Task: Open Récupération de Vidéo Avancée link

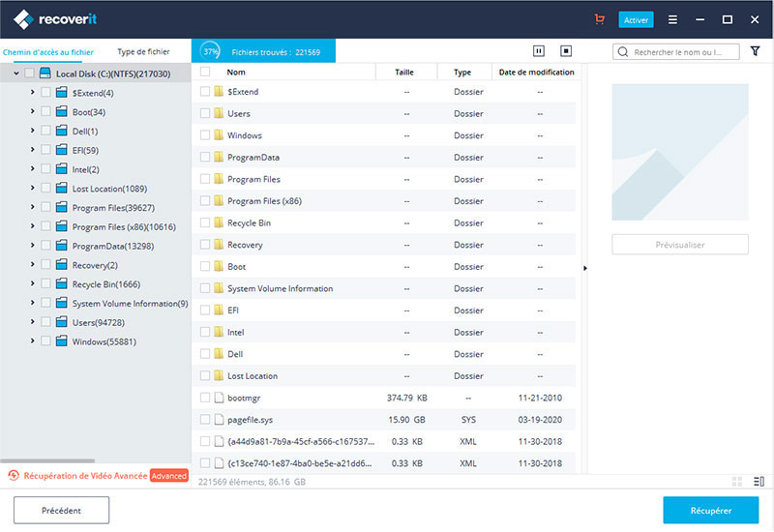Action: [x=85, y=476]
